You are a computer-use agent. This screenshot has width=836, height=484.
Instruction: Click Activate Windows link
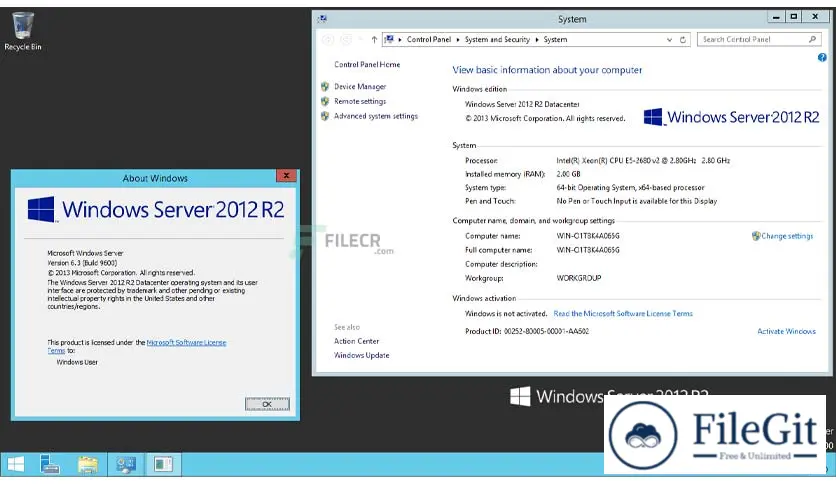coord(786,331)
